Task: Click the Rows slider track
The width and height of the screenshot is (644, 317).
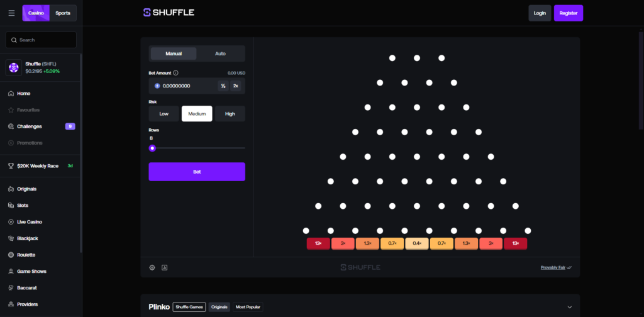Action: (197, 148)
